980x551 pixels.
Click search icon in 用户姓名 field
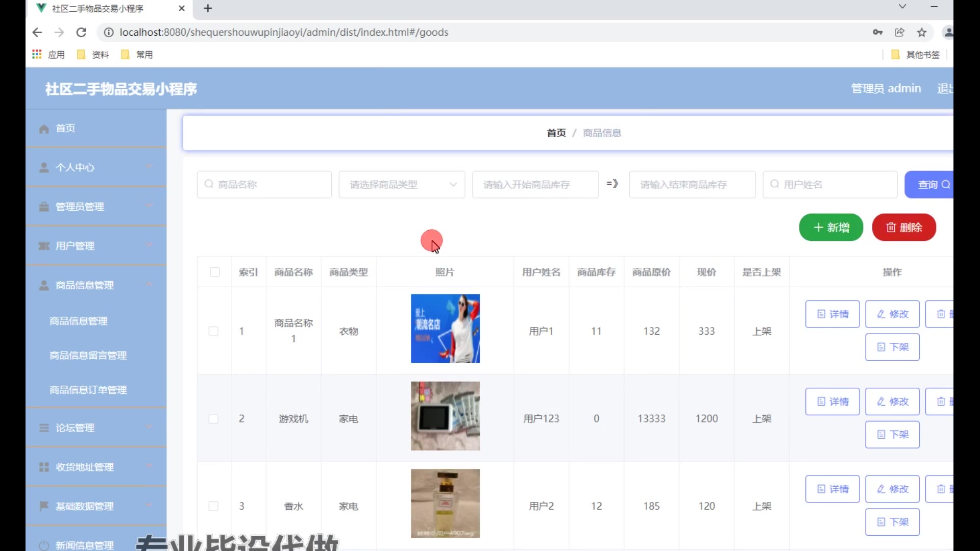pos(774,184)
